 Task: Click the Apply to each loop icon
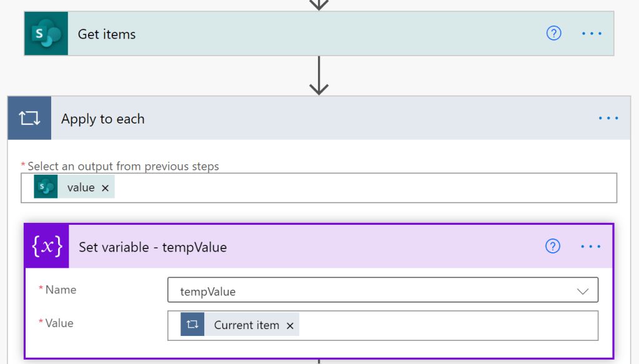pyautogui.click(x=29, y=118)
